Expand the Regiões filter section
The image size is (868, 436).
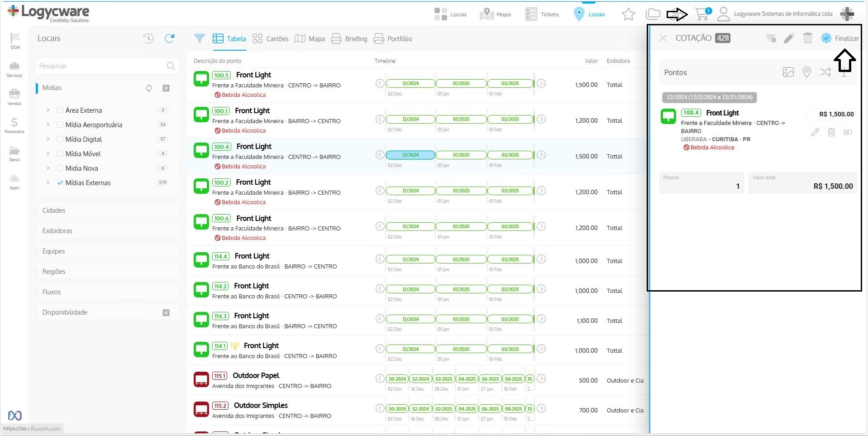107,272
